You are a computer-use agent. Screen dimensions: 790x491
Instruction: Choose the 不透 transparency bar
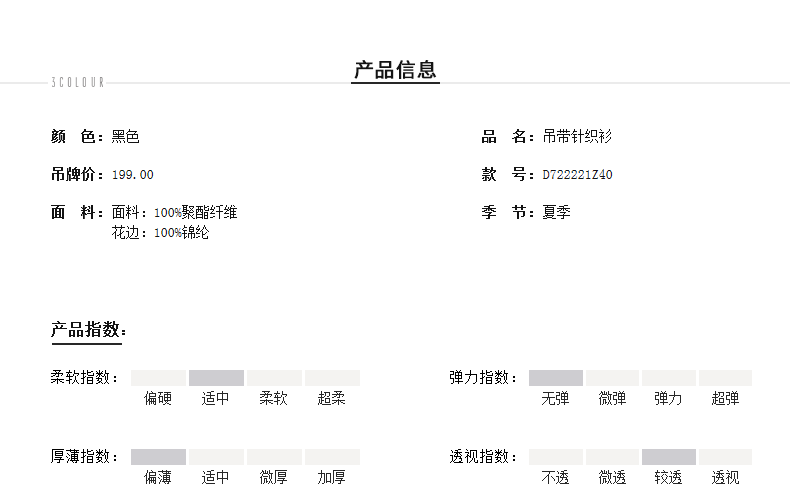point(555,457)
